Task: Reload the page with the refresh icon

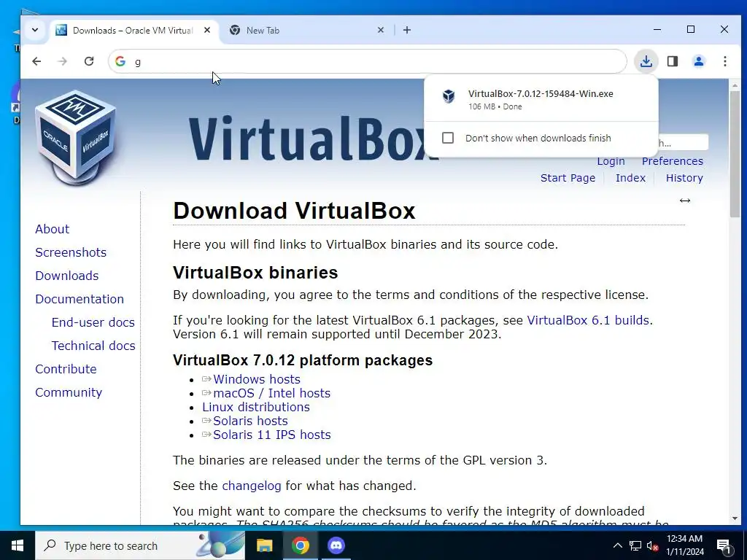Action: tap(88, 61)
